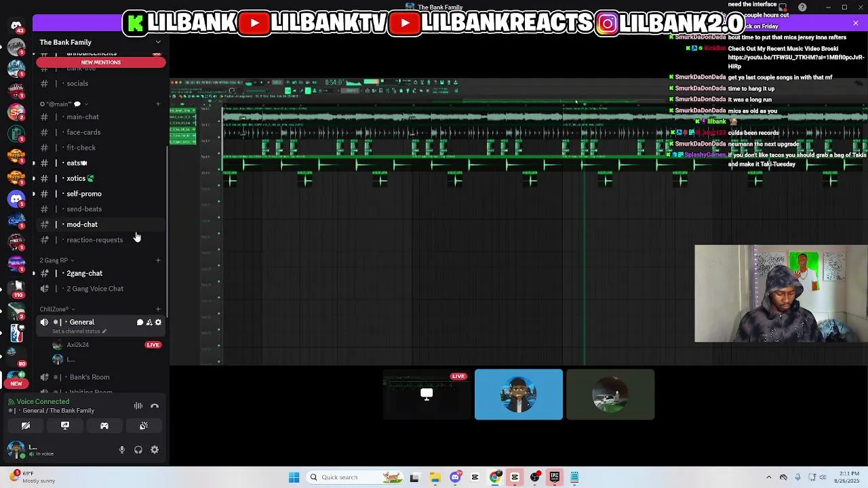Open the reaction-requests channel
This screenshot has width=868, height=488.
coord(101,239)
